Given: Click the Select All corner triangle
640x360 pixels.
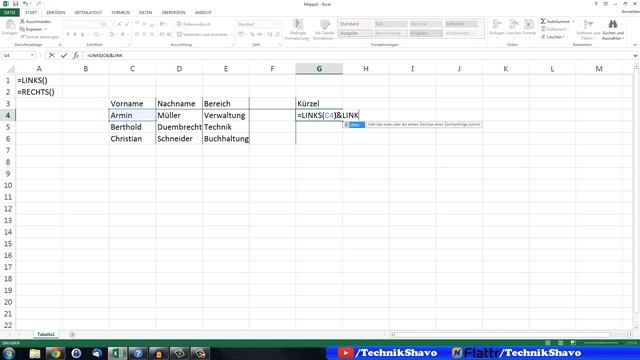Looking at the screenshot, I should pos(11,69).
